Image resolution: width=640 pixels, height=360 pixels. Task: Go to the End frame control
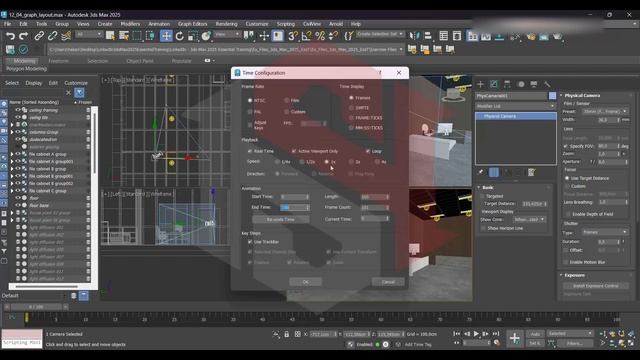coord(496,334)
